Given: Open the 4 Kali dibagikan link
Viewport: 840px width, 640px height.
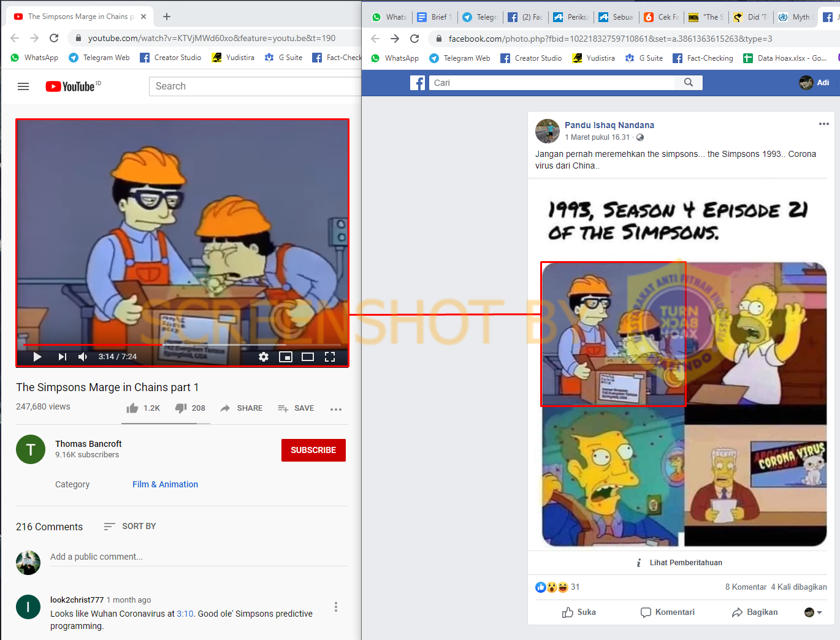Looking at the screenshot, I should point(799,587).
